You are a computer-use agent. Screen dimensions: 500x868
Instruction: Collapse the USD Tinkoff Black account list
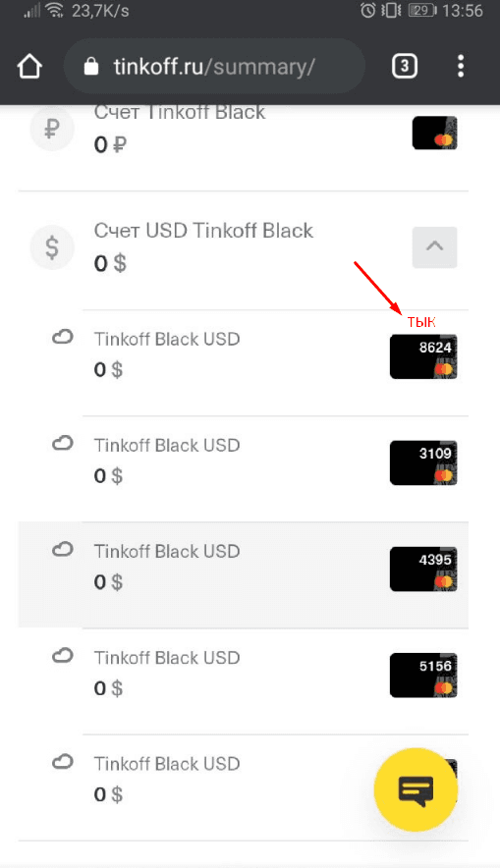(x=434, y=246)
